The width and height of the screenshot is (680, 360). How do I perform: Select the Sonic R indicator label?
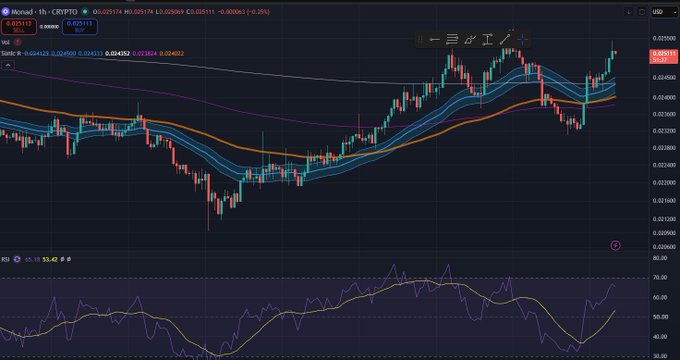coord(11,53)
